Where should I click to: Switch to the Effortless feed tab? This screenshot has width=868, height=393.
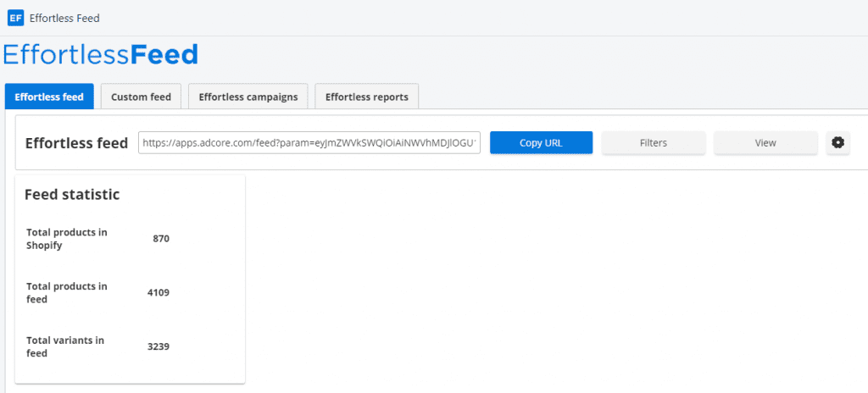pyautogui.click(x=49, y=97)
